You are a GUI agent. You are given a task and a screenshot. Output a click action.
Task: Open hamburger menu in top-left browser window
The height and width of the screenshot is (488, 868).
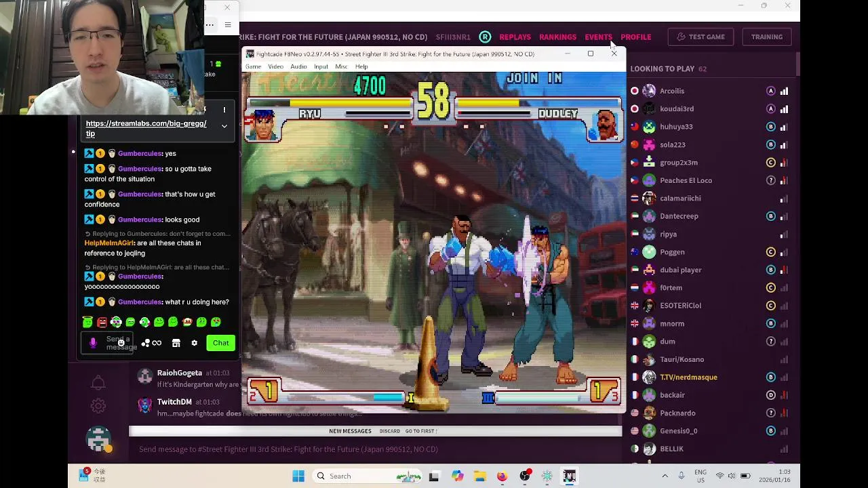pyautogui.click(x=228, y=25)
